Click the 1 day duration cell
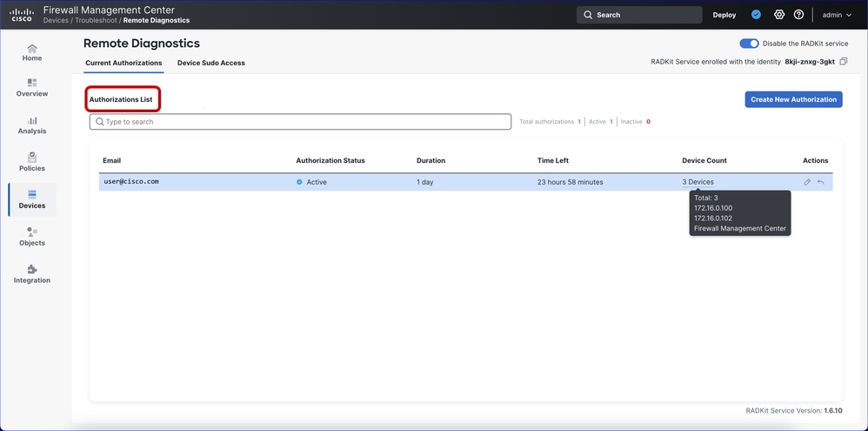Screen dimensions: 868x431 click(x=424, y=182)
